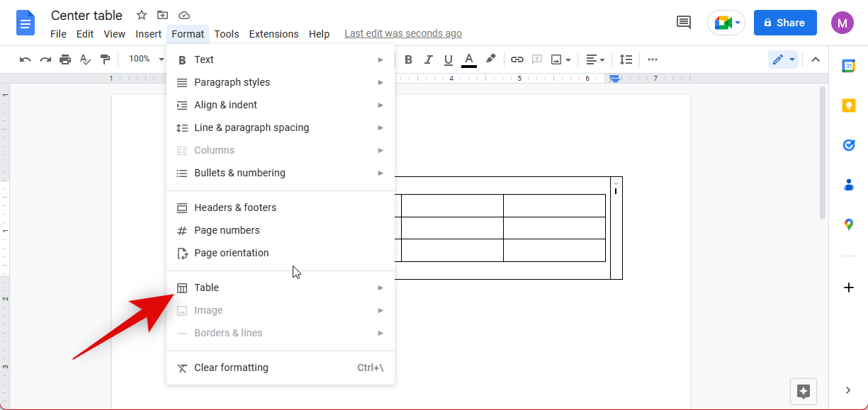Open the Last edit was seconds ago link
868x410 pixels.
click(x=402, y=34)
